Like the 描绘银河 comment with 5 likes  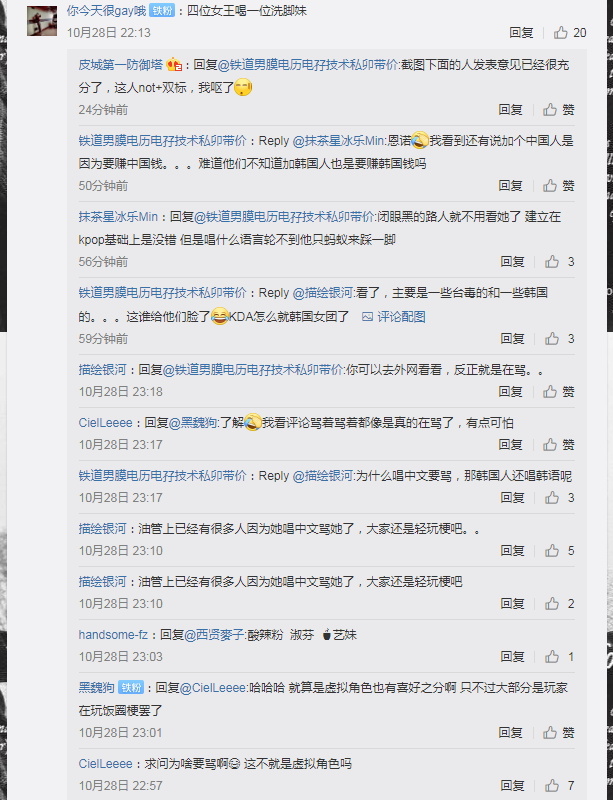click(x=559, y=551)
